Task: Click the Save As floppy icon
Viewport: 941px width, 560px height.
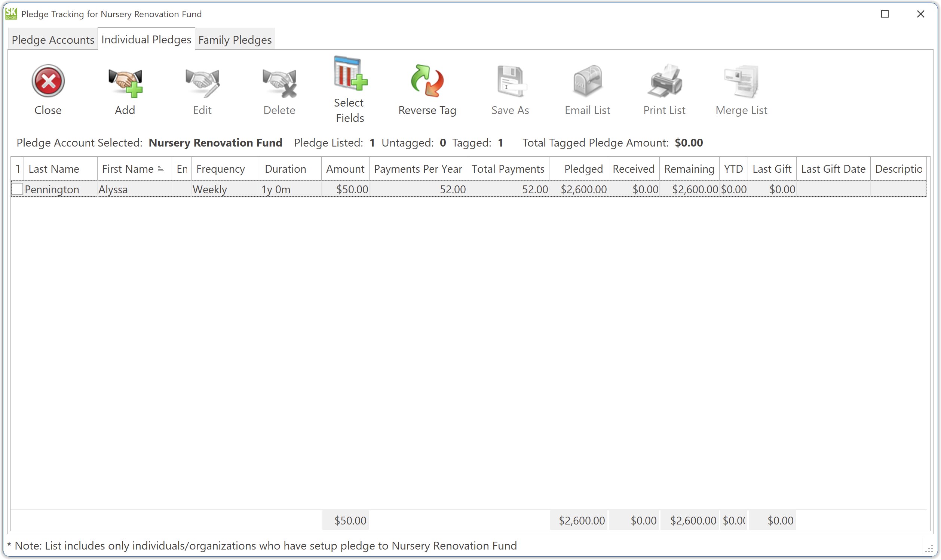Action: pyautogui.click(x=510, y=81)
